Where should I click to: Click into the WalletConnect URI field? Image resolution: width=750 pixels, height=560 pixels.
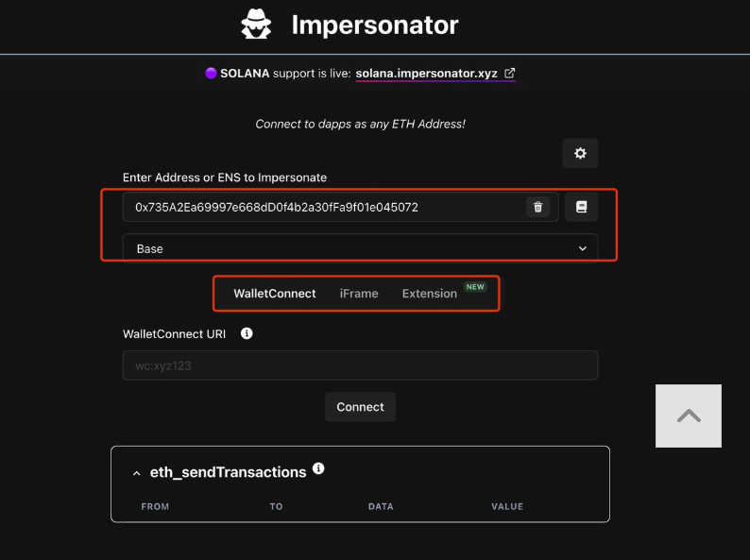tap(360, 365)
